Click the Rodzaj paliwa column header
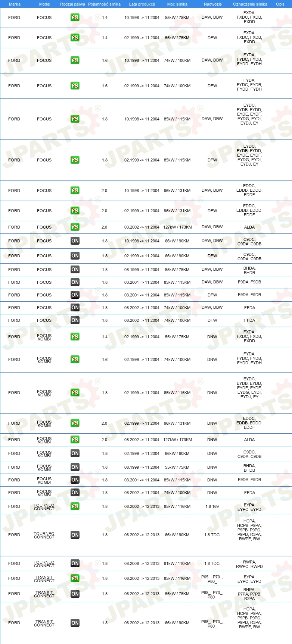Viewport: 292px width, 644px height. click(x=72, y=4)
